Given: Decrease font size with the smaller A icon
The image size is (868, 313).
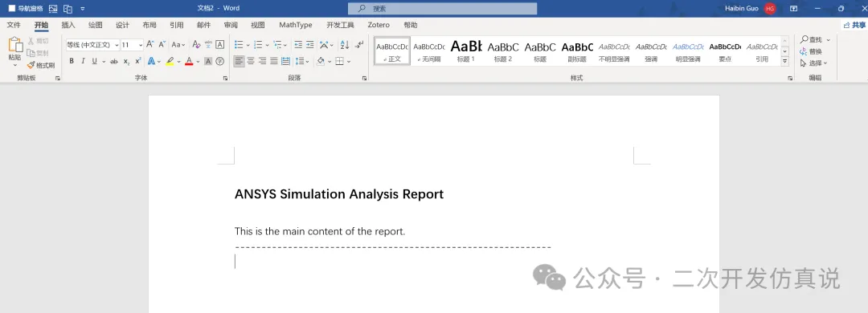Looking at the screenshot, I should click(x=162, y=44).
